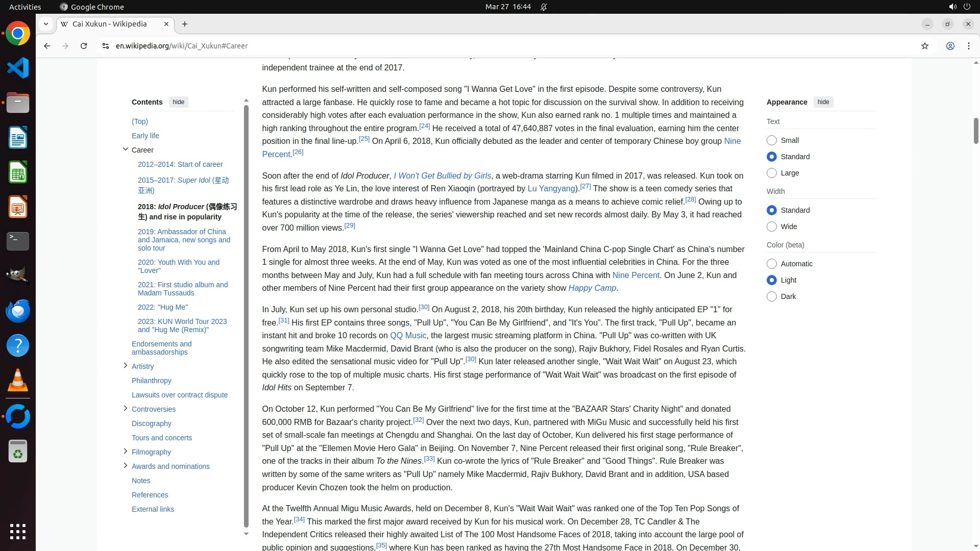This screenshot has width=980, height=551.
Task: Open the tab search dropdown arrow
Action: tap(46, 24)
